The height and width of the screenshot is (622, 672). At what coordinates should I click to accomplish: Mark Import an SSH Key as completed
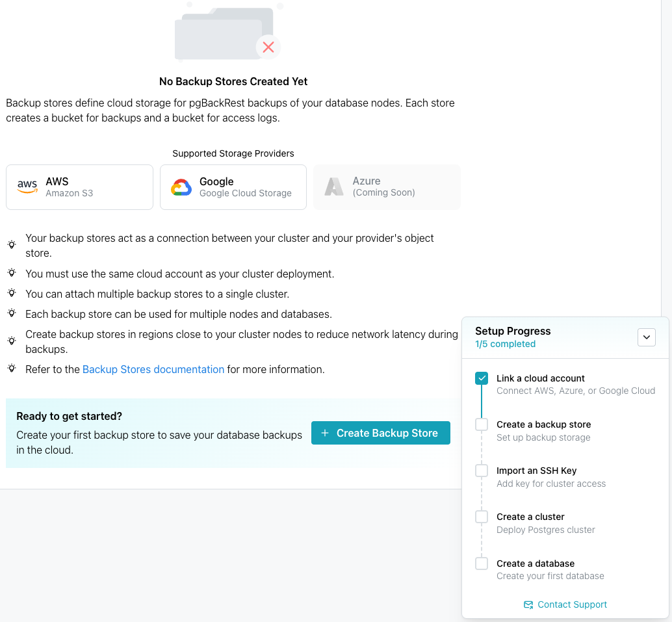481,471
